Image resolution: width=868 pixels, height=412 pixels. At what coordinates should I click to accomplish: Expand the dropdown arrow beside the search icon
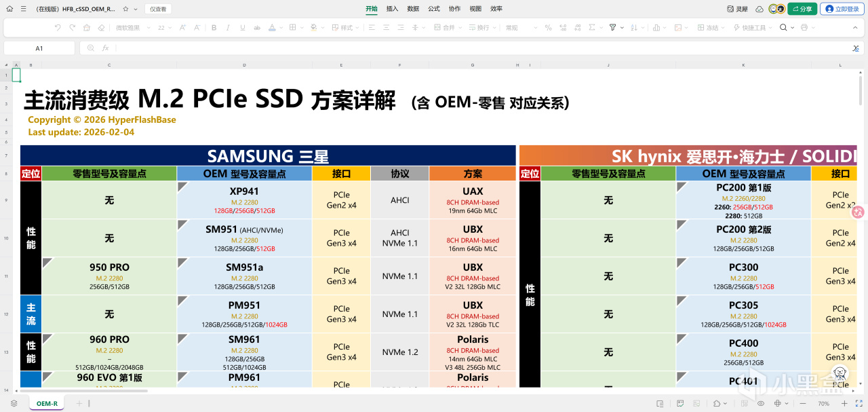tap(792, 28)
